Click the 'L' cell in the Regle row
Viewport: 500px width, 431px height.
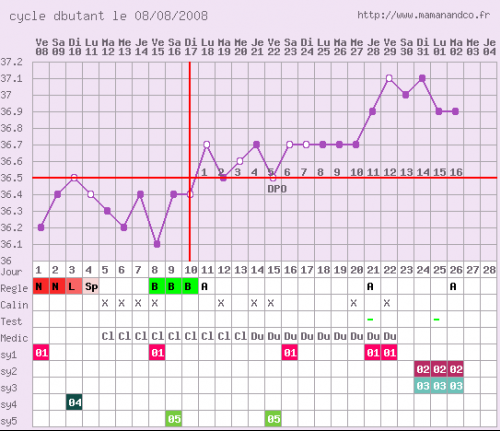point(74,286)
